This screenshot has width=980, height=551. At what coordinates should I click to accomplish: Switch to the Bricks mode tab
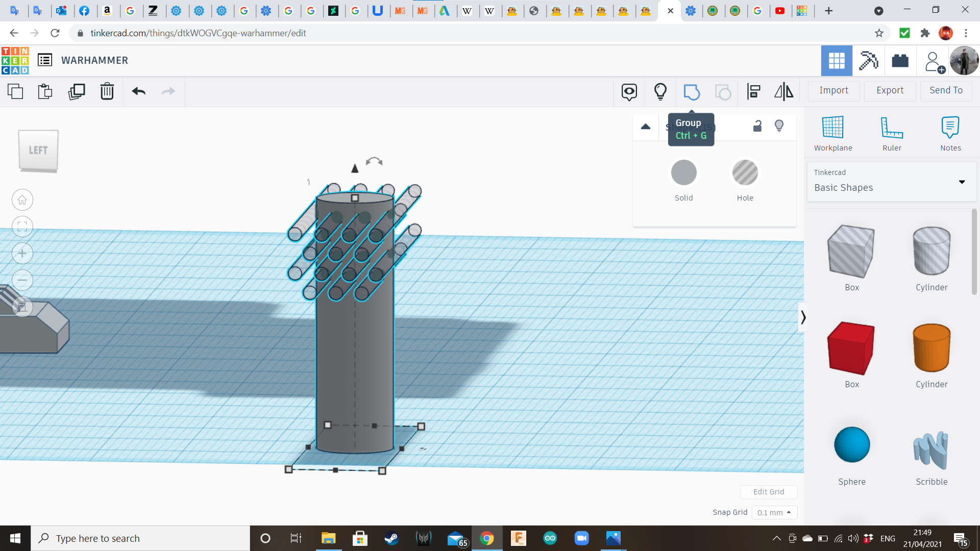900,61
